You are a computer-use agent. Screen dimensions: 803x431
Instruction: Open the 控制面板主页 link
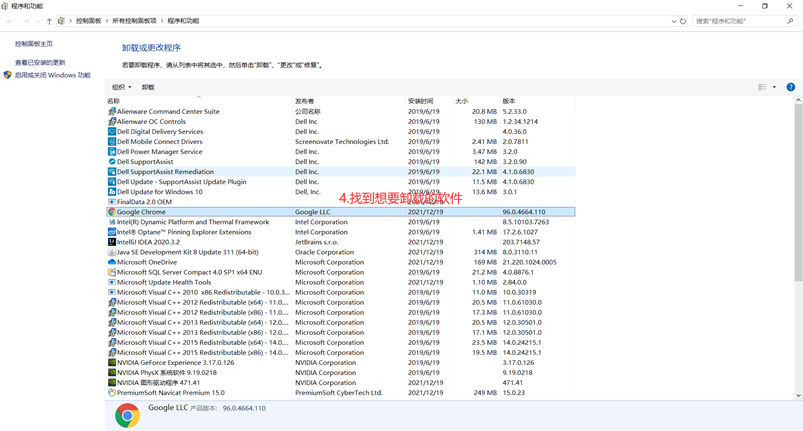tap(34, 44)
